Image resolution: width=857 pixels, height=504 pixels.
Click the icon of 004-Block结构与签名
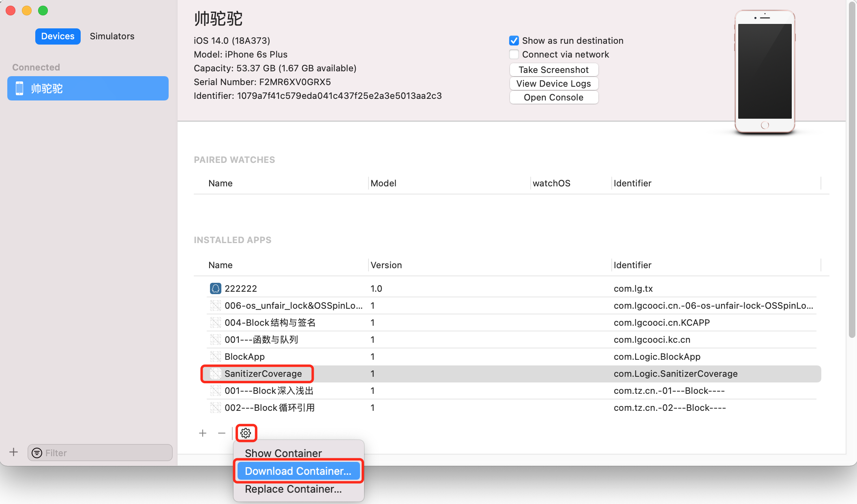pyautogui.click(x=216, y=322)
